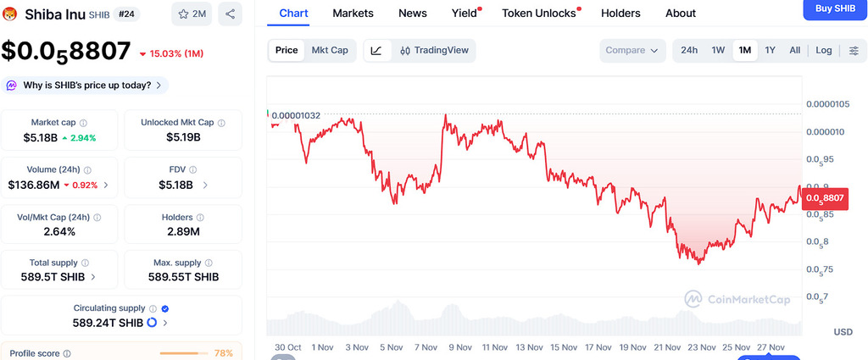Toggle Log scale on chart
This screenshot has height=360, width=868.
(x=824, y=50)
